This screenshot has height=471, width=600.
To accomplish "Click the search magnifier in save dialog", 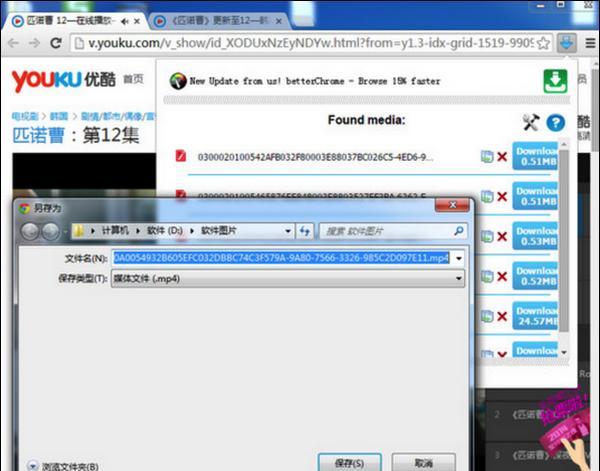I will click(459, 231).
